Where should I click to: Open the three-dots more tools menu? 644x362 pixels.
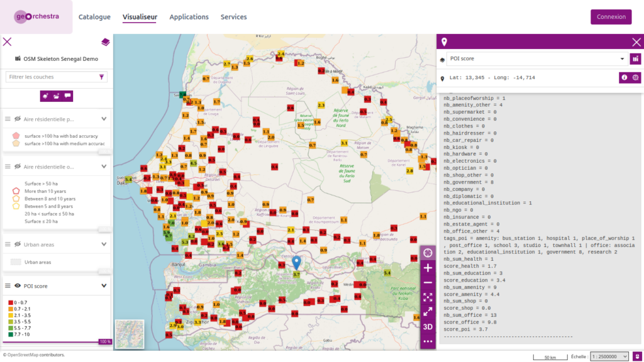tap(428, 341)
